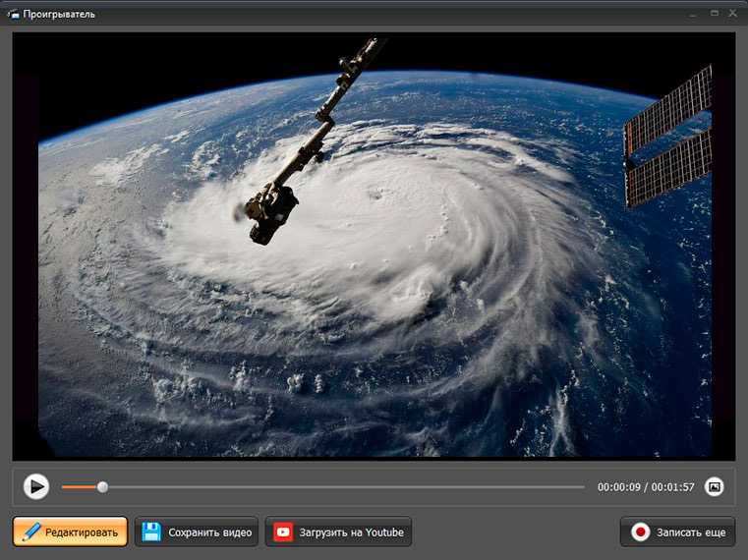The width and height of the screenshot is (748, 560).
Task: Click the blue floppy disk save icon
Action: point(151,532)
